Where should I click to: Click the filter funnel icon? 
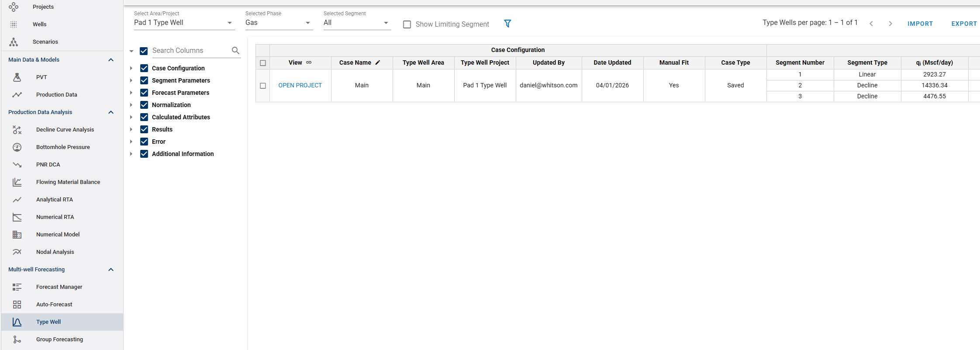(507, 24)
